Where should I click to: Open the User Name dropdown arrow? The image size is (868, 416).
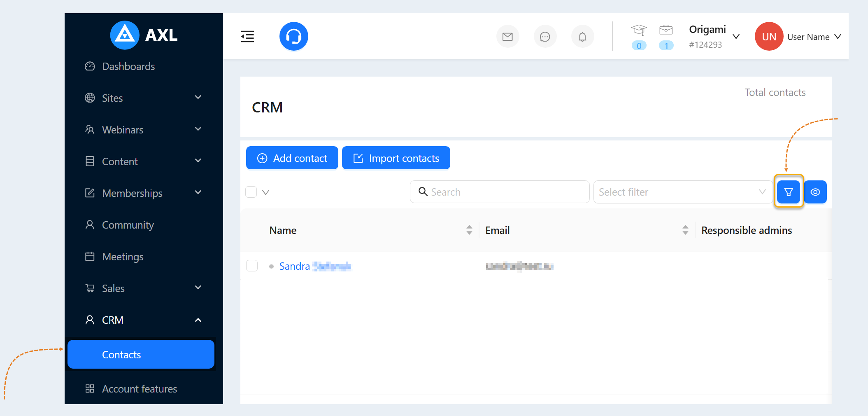coord(838,37)
